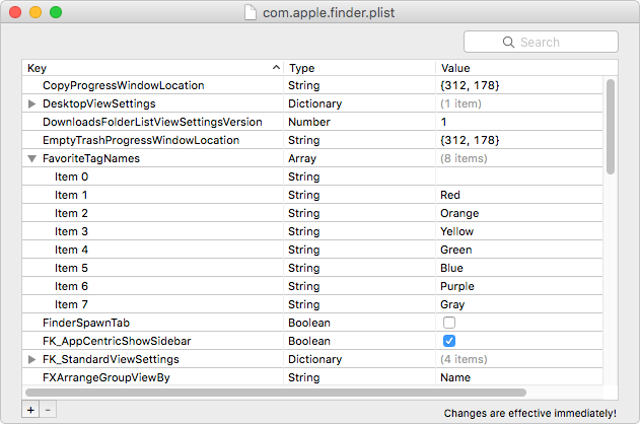Click the Dictionary type of DesktopViewSettings
This screenshot has width=640, height=424.
pyautogui.click(x=315, y=104)
